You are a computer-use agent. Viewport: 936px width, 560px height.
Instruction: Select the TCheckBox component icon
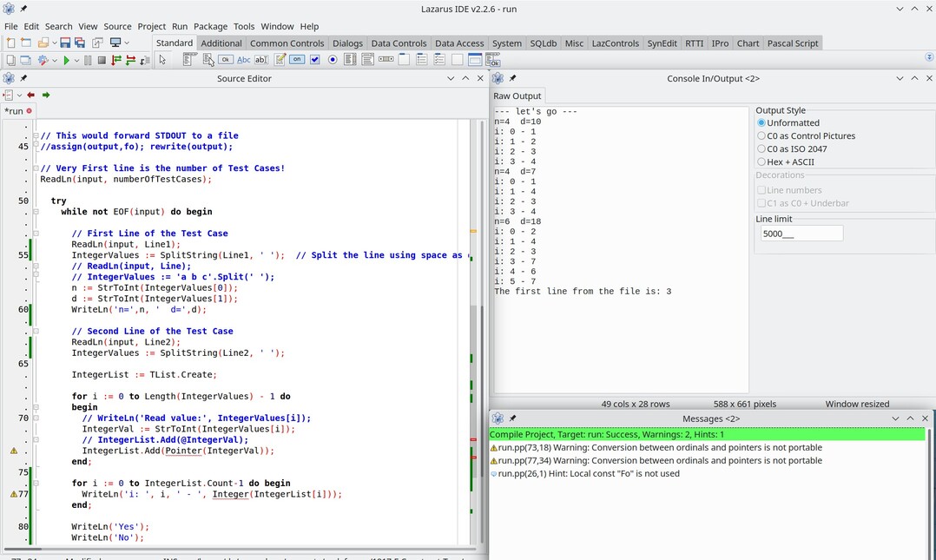315,60
